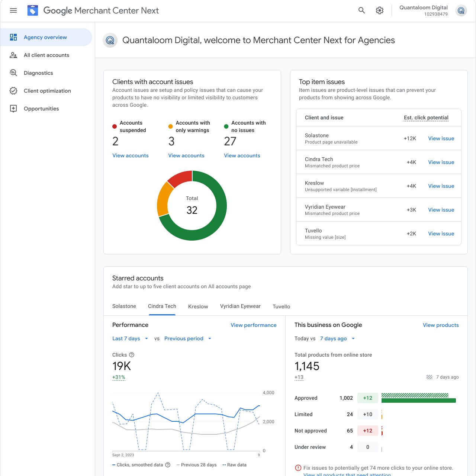Click the Clicks help question-mark icon
This screenshot has height=476, width=476.
click(132, 355)
